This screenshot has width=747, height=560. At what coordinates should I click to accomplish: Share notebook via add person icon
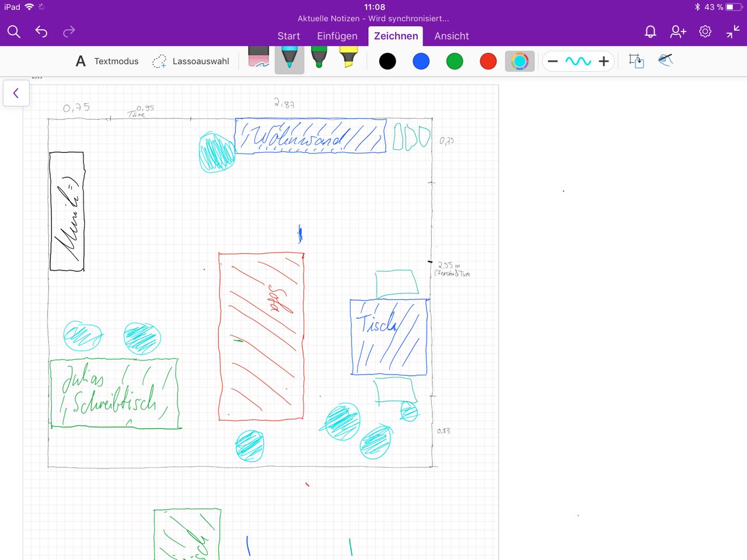(x=678, y=32)
